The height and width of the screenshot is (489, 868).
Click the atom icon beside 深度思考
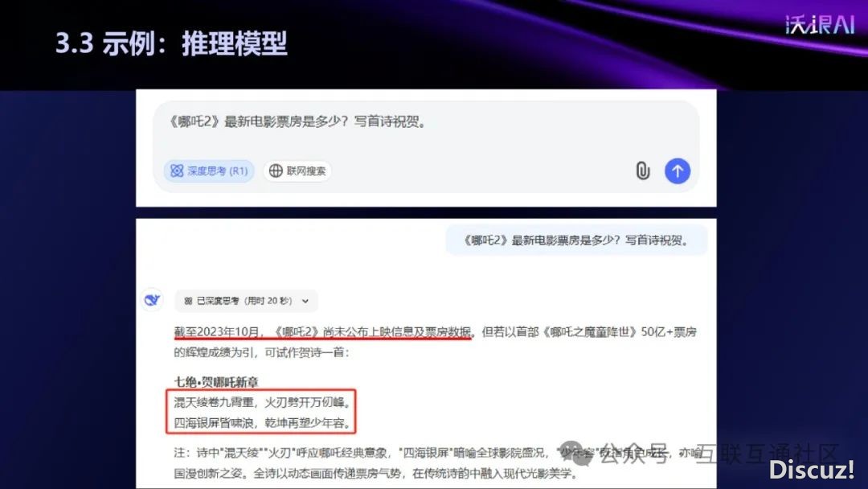pos(177,171)
